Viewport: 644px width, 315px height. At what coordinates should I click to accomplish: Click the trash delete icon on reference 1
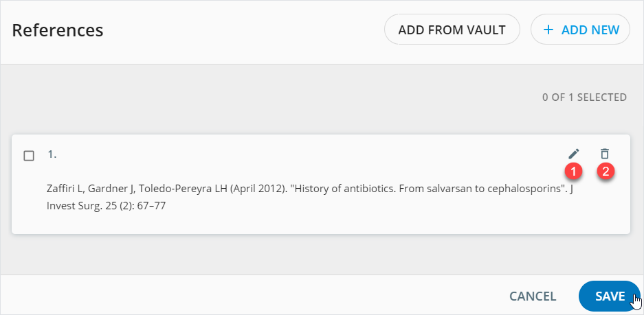click(x=604, y=154)
